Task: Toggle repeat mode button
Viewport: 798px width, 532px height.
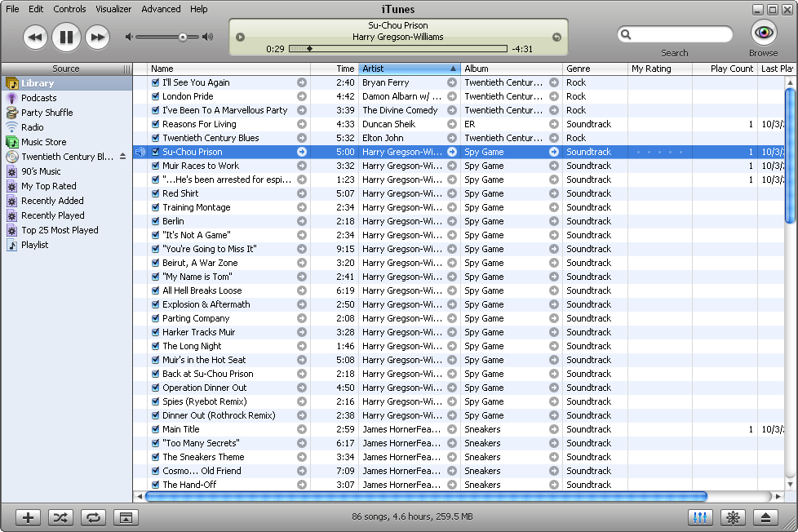Action: pos(93,518)
